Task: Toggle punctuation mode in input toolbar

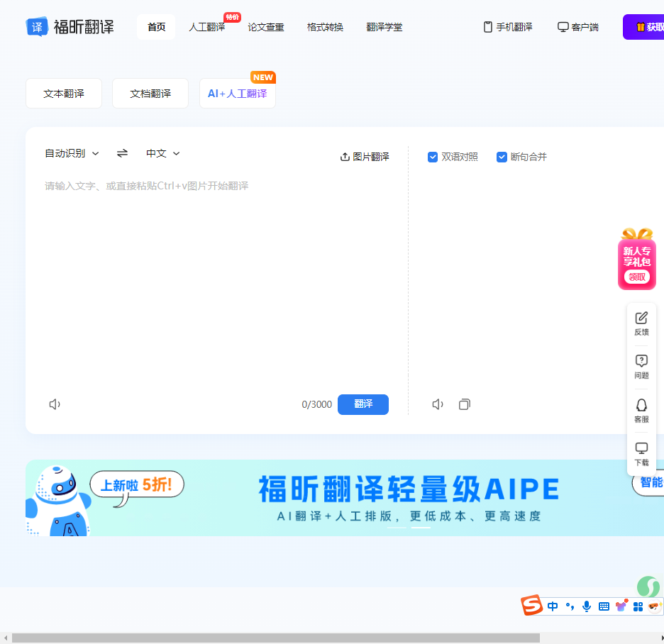Action: [x=570, y=606]
